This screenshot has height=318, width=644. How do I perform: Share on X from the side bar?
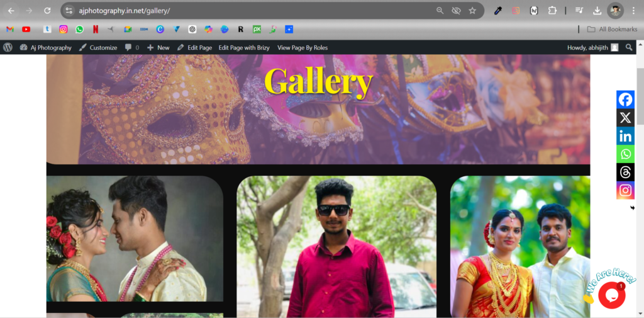point(625,118)
